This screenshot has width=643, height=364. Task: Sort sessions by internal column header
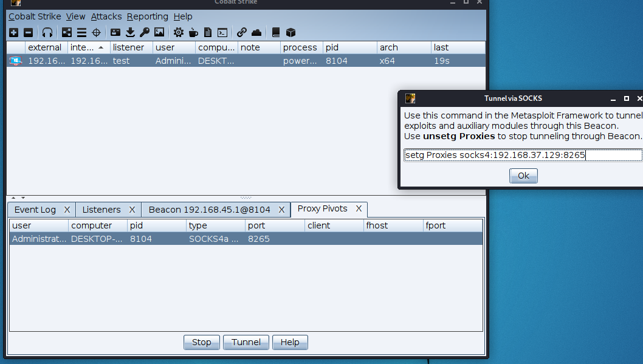pyautogui.click(x=89, y=47)
